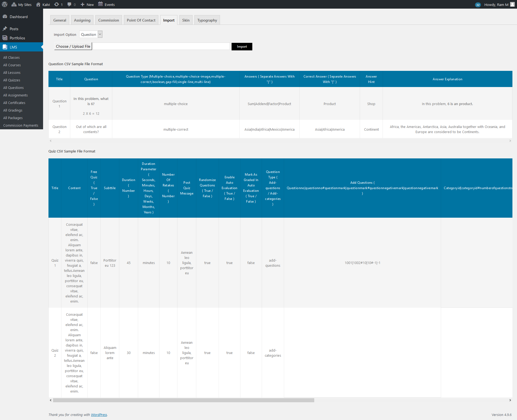Click the plus New icon

point(82,4)
